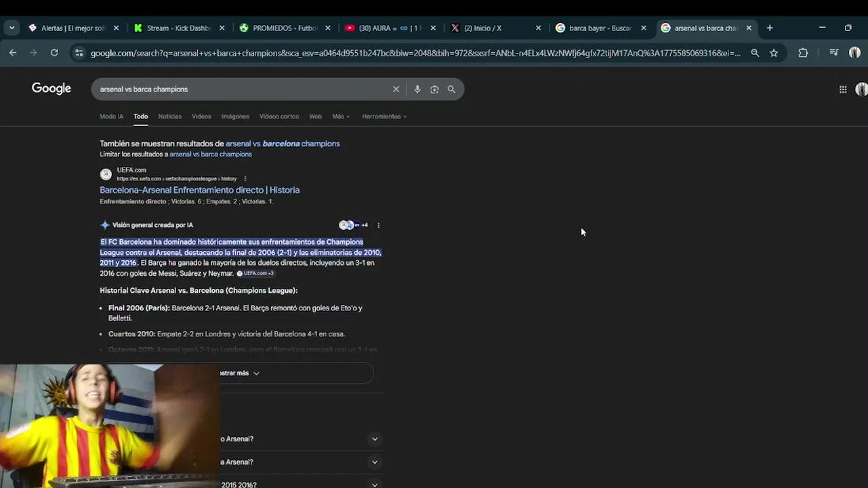Start voice search with the microphone icon
Image resolution: width=868 pixels, height=488 pixels.
tap(417, 89)
